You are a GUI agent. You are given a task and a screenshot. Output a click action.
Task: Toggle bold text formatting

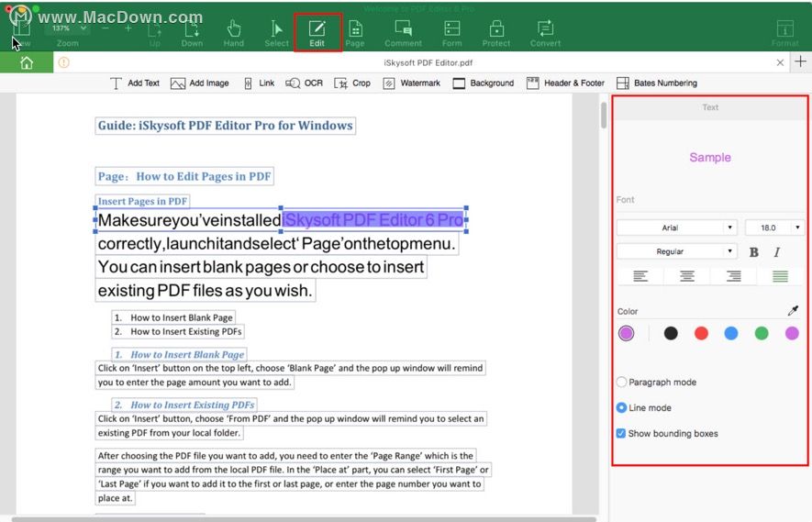click(x=754, y=252)
